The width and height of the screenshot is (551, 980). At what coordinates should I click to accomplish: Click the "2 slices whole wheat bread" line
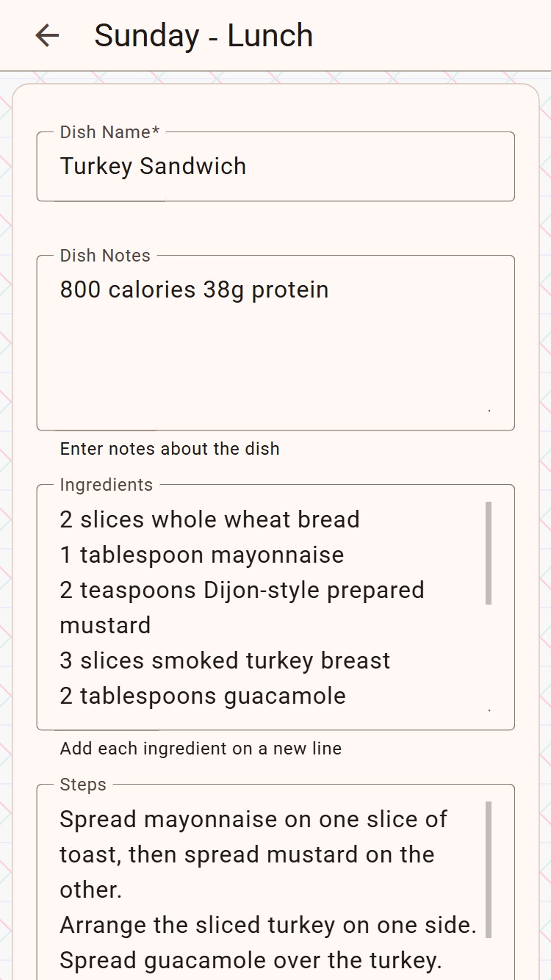209,520
